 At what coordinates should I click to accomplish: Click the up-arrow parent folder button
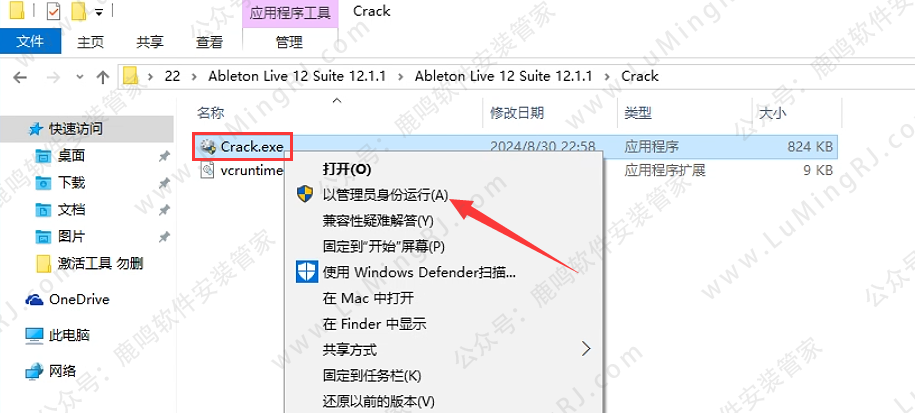point(103,76)
